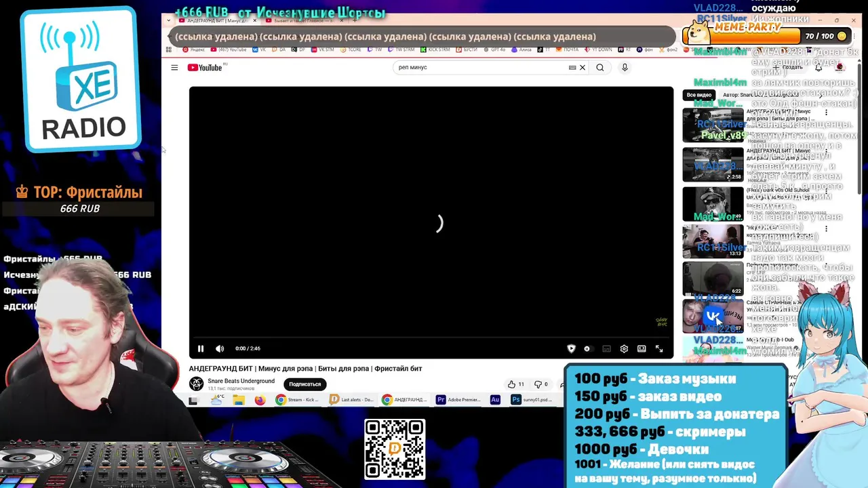The height and width of the screenshot is (488, 868).
Task: Switch to Photoshop sunny01.psd in the taskbar
Action: pyautogui.click(x=533, y=400)
